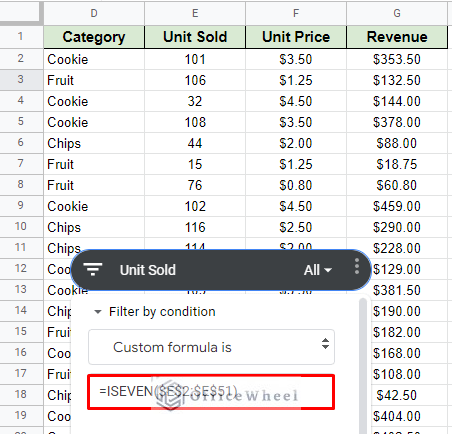
Task: Click revenue cell $60.80
Action: click(397, 185)
